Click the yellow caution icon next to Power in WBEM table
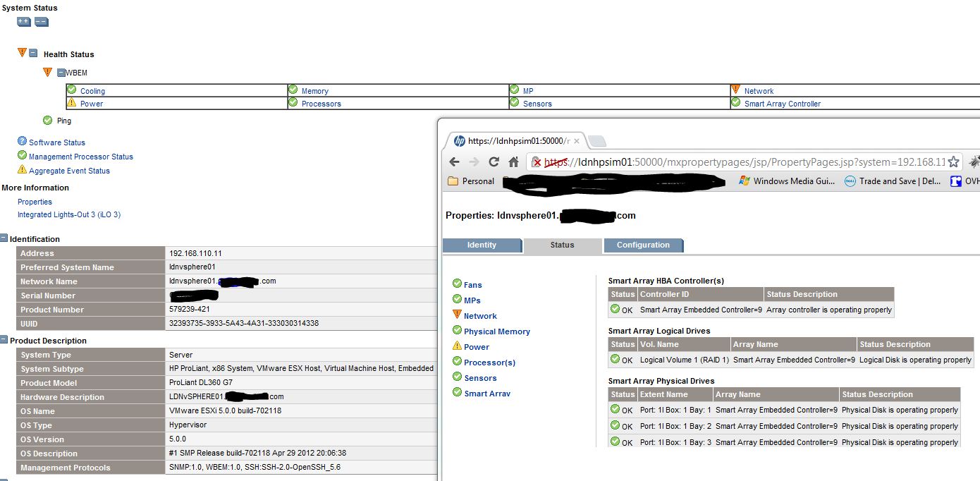 [72, 103]
